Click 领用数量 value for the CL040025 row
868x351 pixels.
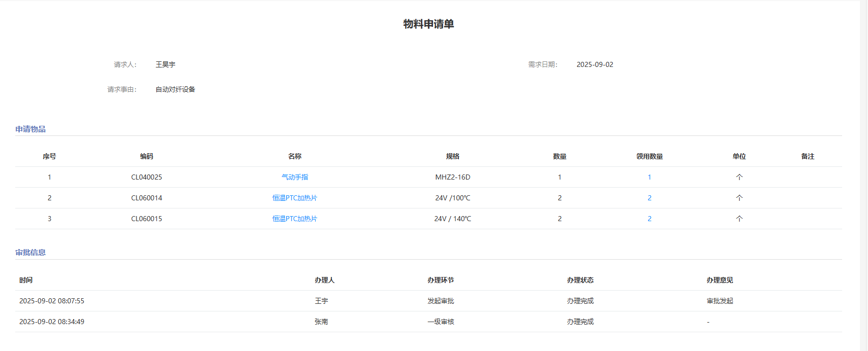point(649,177)
